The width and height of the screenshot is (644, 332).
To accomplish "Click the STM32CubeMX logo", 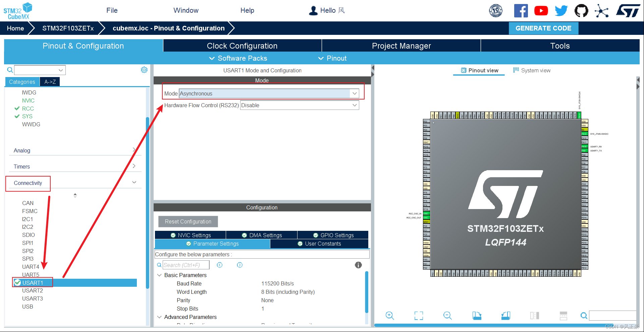I will point(18,11).
